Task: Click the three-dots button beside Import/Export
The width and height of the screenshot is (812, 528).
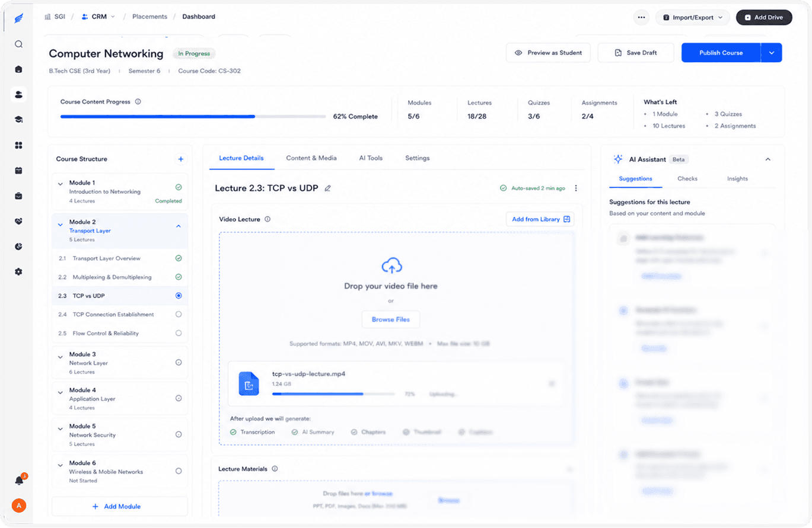Action: pyautogui.click(x=641, y=17)
